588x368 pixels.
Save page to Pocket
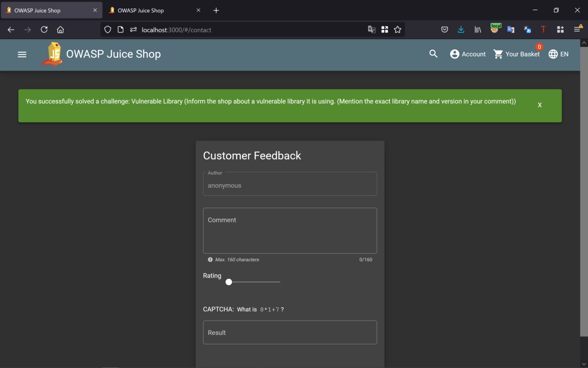(444, 29)
